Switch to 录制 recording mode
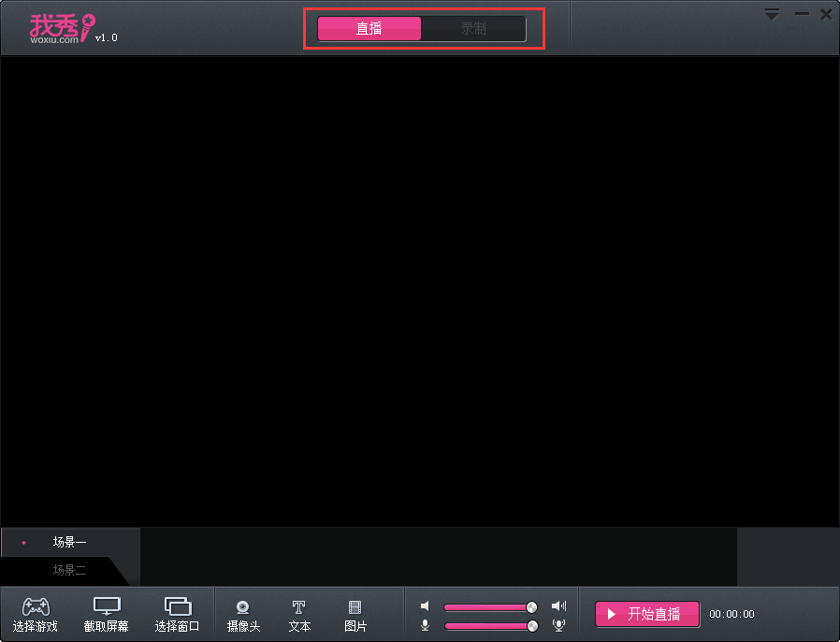The image size is (840, 642). coord(473,29)
